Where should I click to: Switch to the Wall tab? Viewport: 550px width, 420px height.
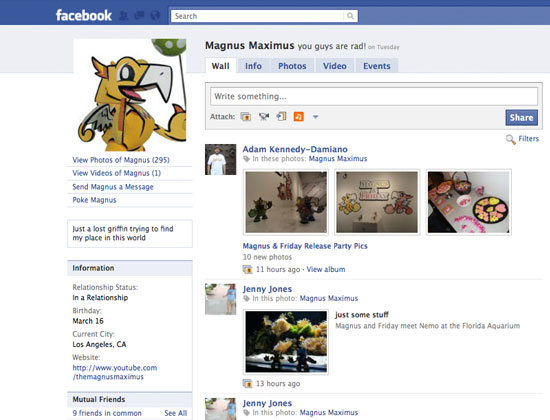220,66
